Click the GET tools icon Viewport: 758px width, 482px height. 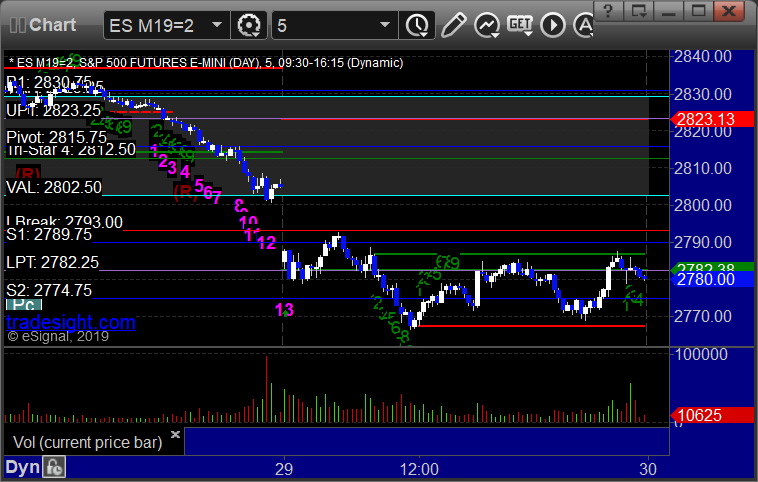(x=519, y=23)
